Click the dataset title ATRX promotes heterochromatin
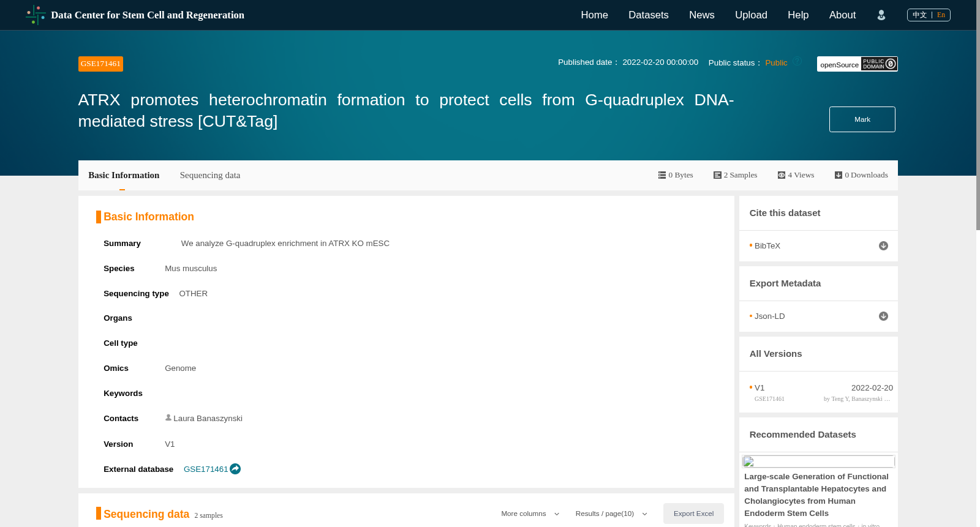 coord(406,110)
